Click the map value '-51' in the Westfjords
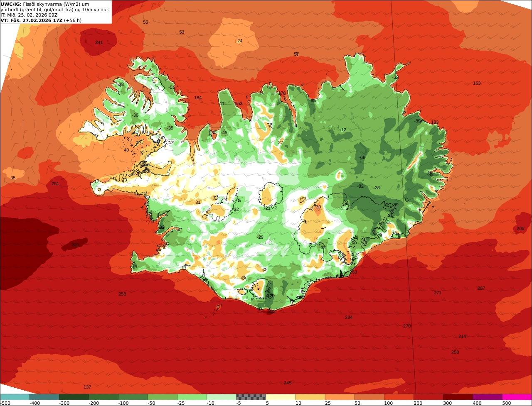 point(172,87)
